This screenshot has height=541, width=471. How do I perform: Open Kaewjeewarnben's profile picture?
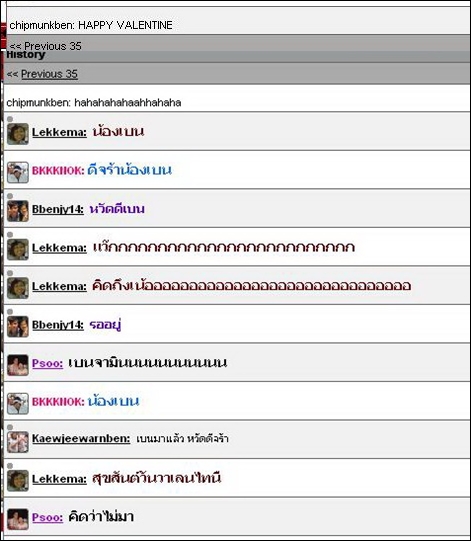[18, 442]
